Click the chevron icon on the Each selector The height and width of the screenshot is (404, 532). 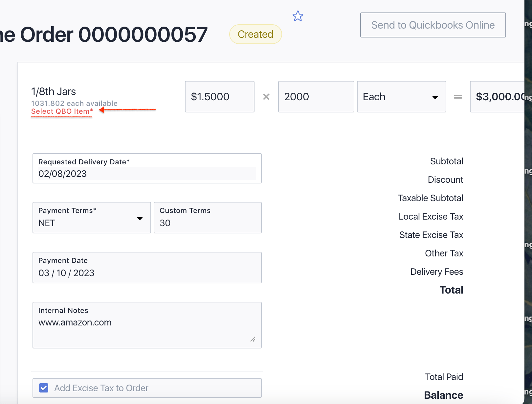tap(435, 97)
